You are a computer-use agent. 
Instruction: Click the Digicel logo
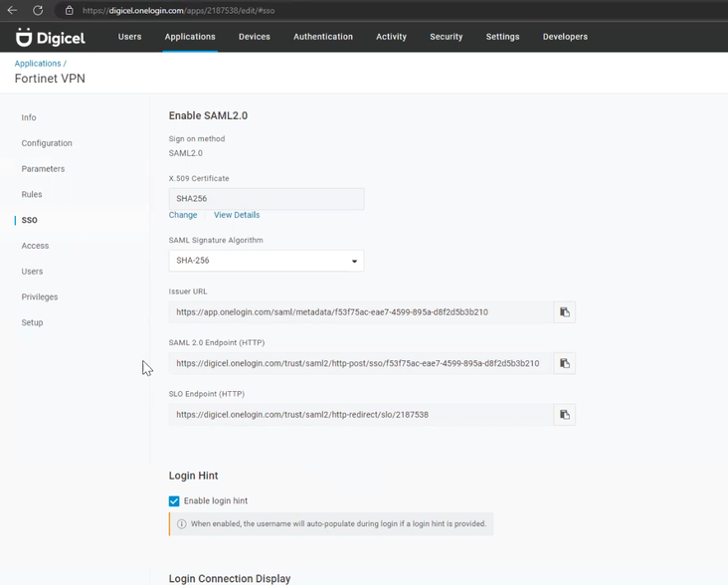pos(50,37)
